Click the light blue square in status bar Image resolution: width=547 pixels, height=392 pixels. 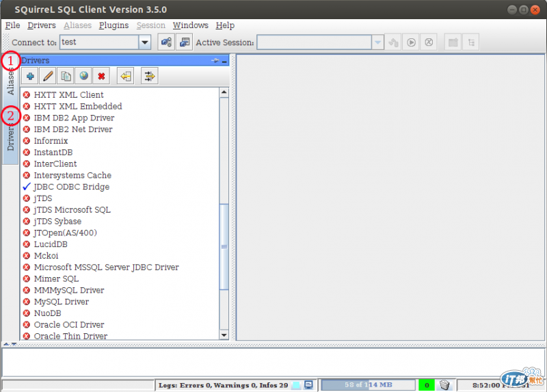[296, 385]
